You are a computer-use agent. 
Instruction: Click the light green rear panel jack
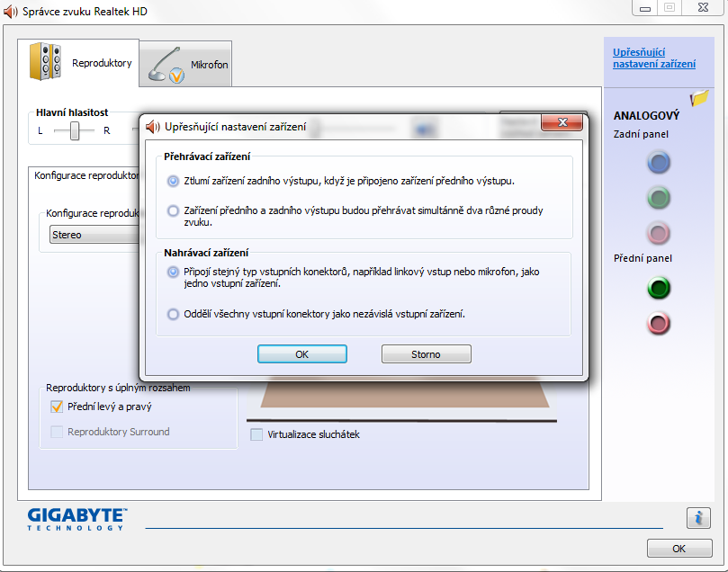659,198
